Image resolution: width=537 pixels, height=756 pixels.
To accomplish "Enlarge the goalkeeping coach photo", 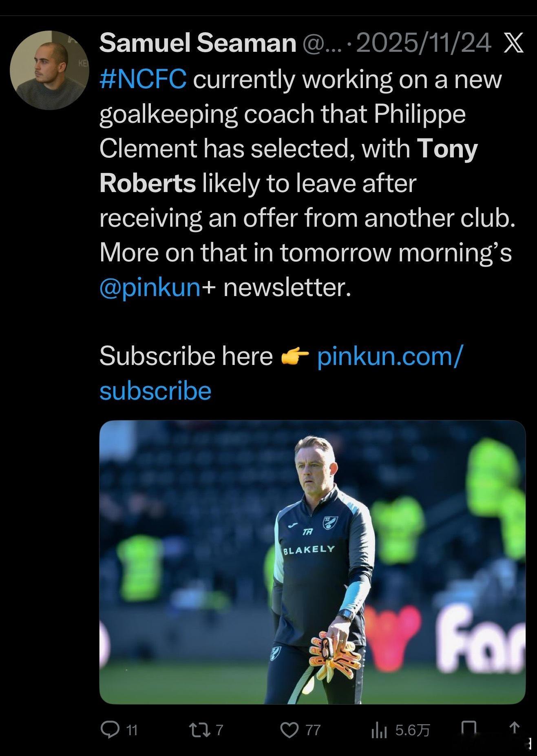I will 312,562.
